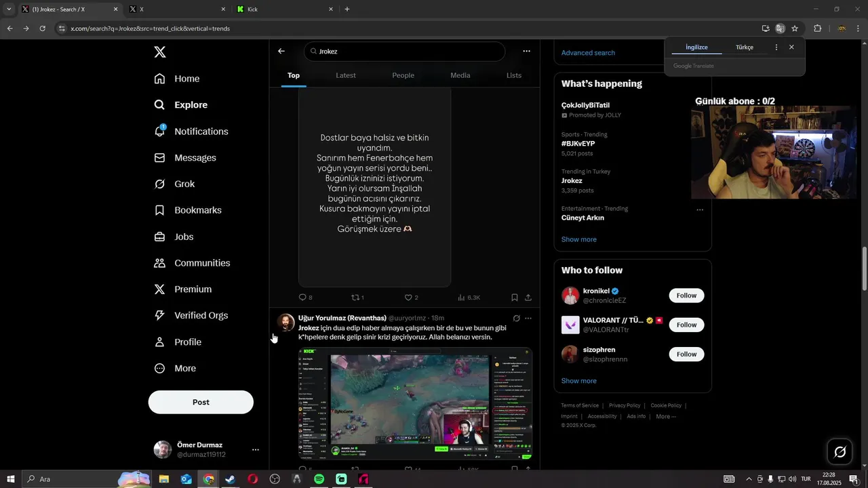Switch to the Latest tab
The width and height of the screenshot is (868, 488).
[346, 75]
